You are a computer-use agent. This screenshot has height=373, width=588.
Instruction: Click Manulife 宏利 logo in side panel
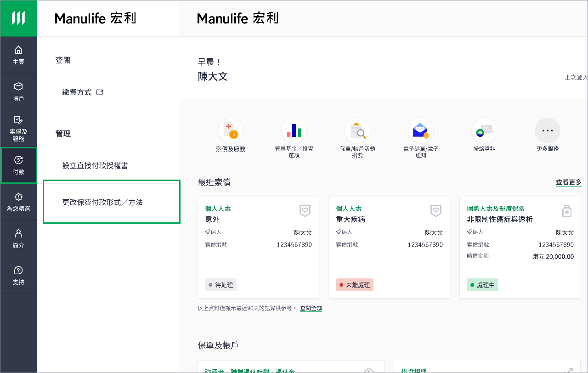pos(96,18)
